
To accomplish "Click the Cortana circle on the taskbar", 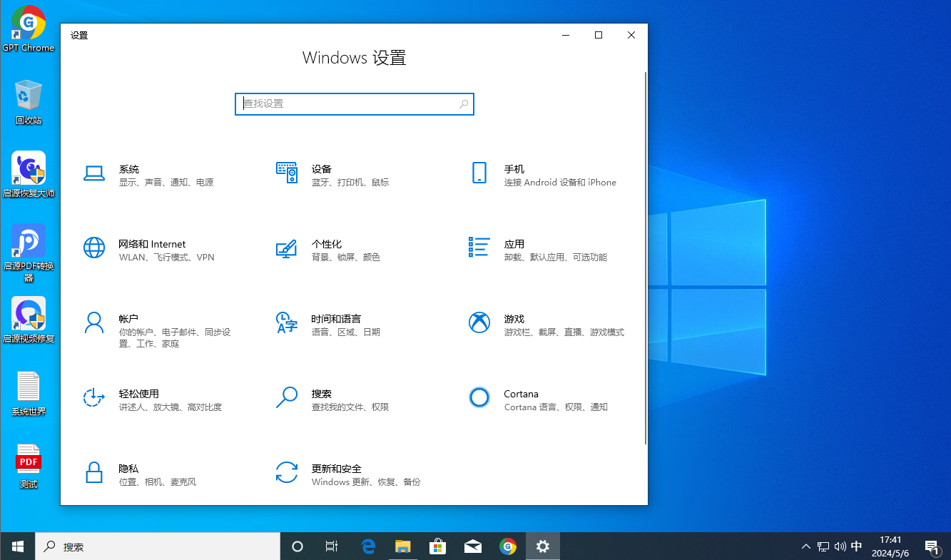I will point(297,546).
